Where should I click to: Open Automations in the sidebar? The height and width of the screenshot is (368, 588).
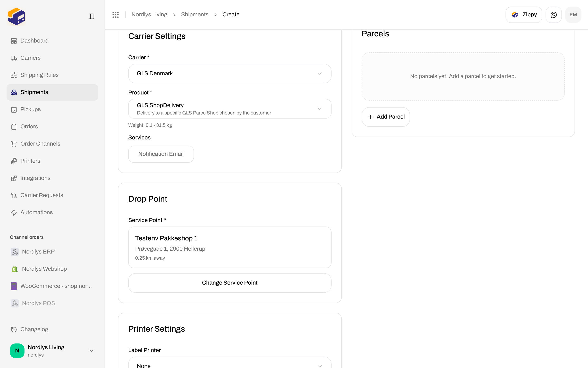pos(52,212)
